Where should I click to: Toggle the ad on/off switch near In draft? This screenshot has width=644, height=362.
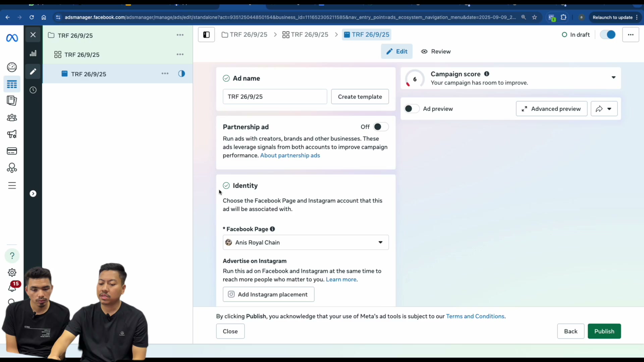608,35
